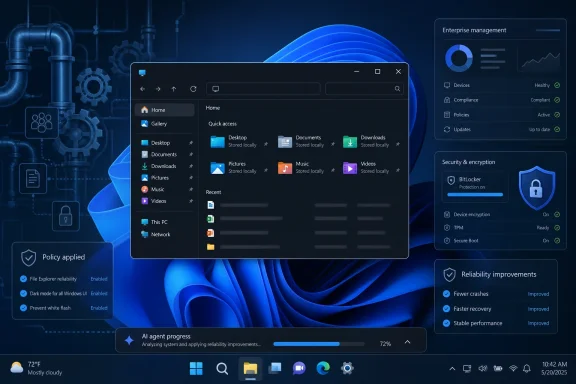Toggle the pin beside Downloads in sidebar
This screenshot has height=384, width=576.
191,166
